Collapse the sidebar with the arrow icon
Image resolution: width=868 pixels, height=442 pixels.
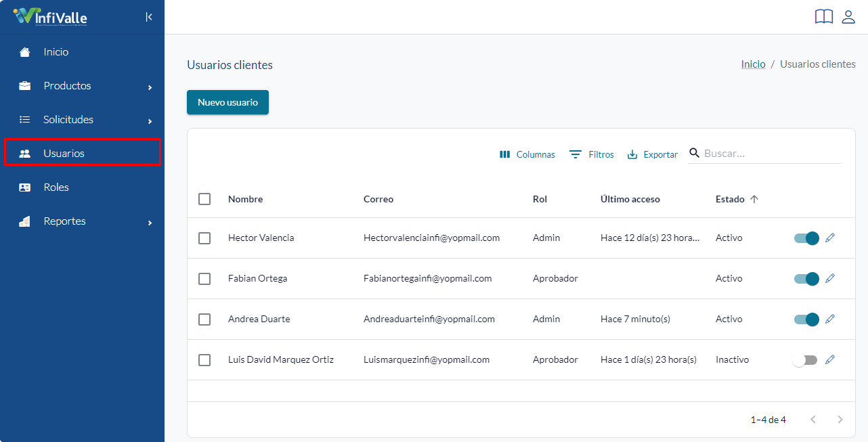tap(149, 17)
